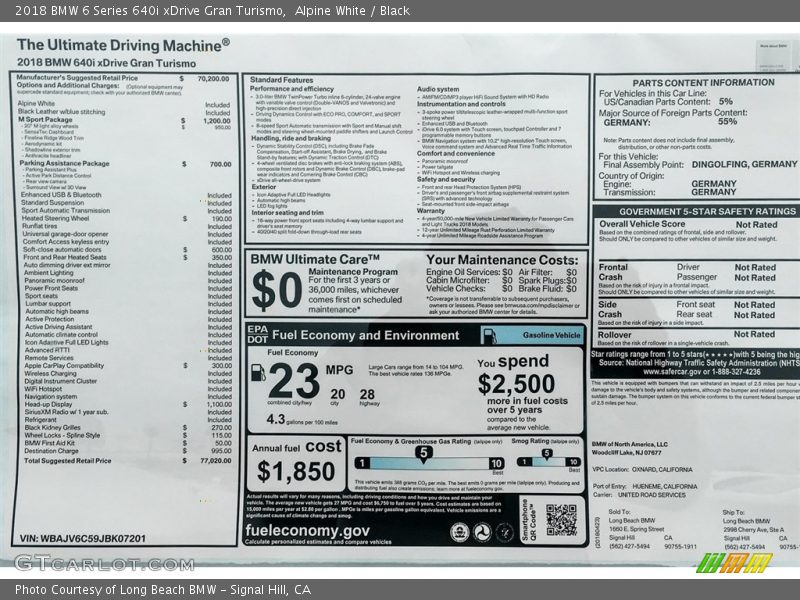
Task: Click 'The Ultimate Driving Machine' heading
Action: pos(123,45)
